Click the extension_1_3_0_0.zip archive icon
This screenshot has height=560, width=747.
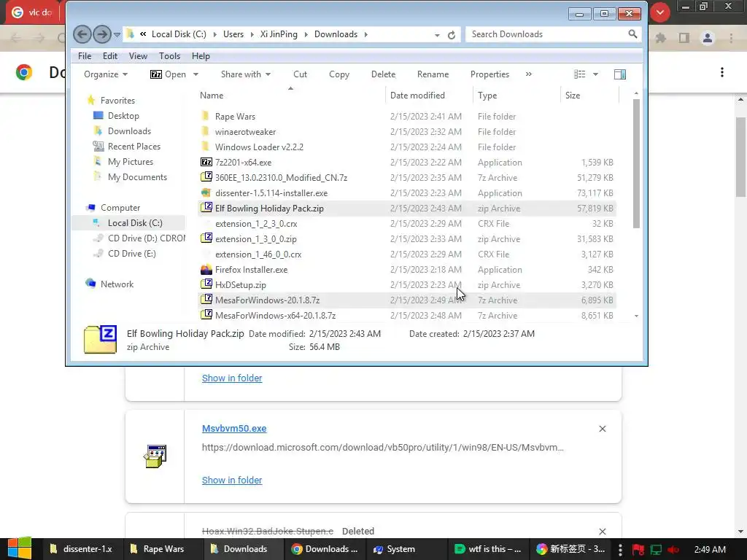(206, 238)
